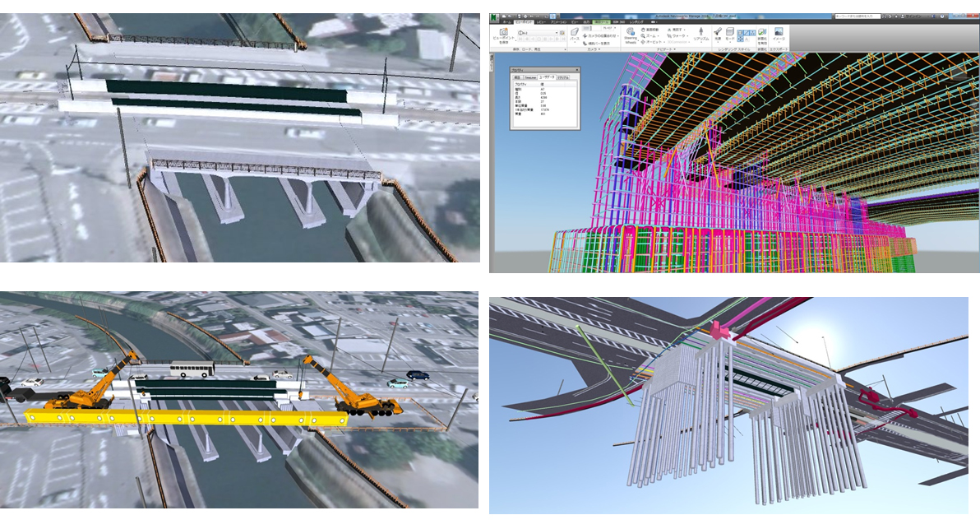The image size is (980, 529).
Task: Click the Save Viewpoint camera icon
Action: 502,32
